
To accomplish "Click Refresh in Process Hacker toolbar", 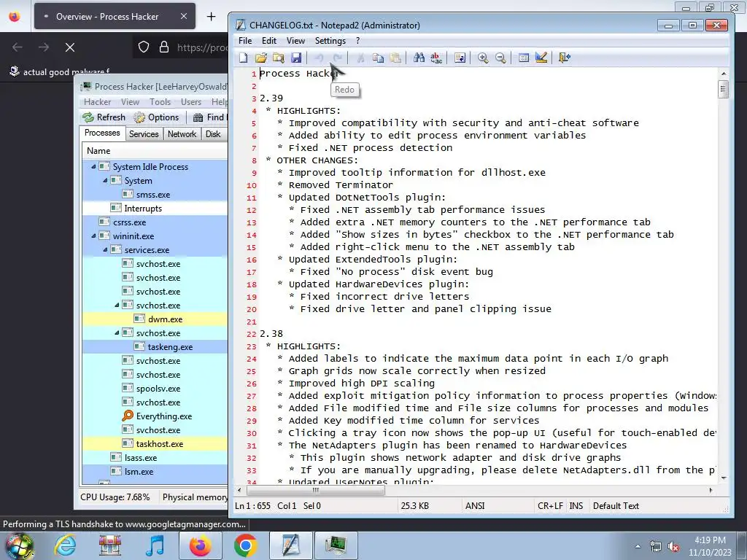I will 104,117.
